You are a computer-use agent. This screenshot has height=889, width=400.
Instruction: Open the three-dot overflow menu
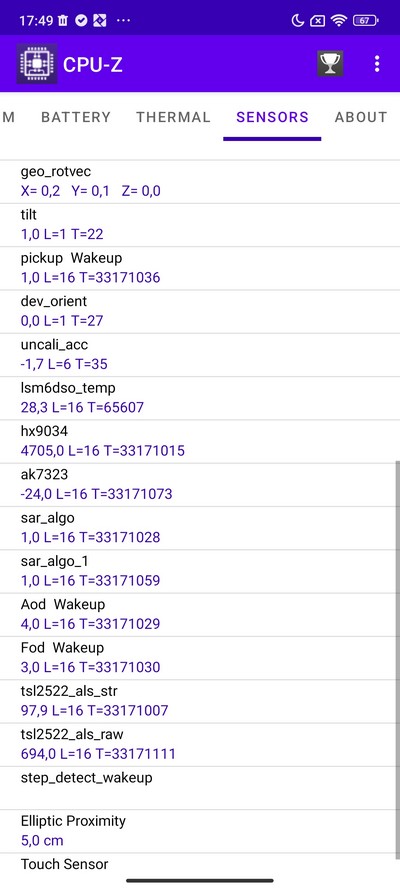point(377,64)
